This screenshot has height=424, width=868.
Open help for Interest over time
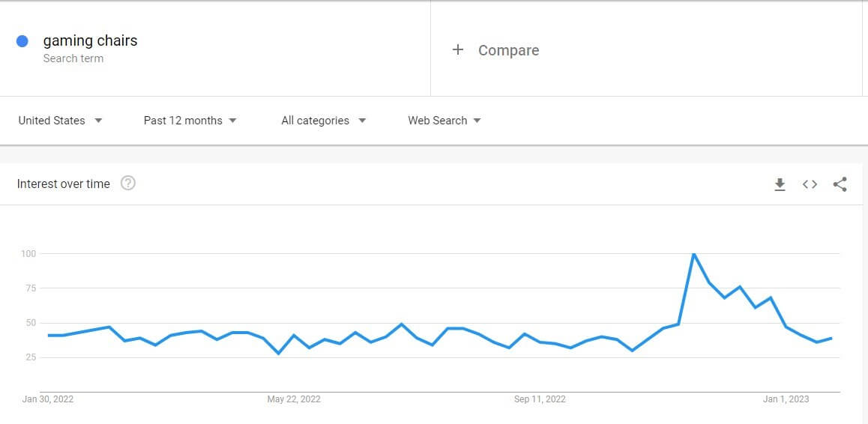[x=128, y=184]
